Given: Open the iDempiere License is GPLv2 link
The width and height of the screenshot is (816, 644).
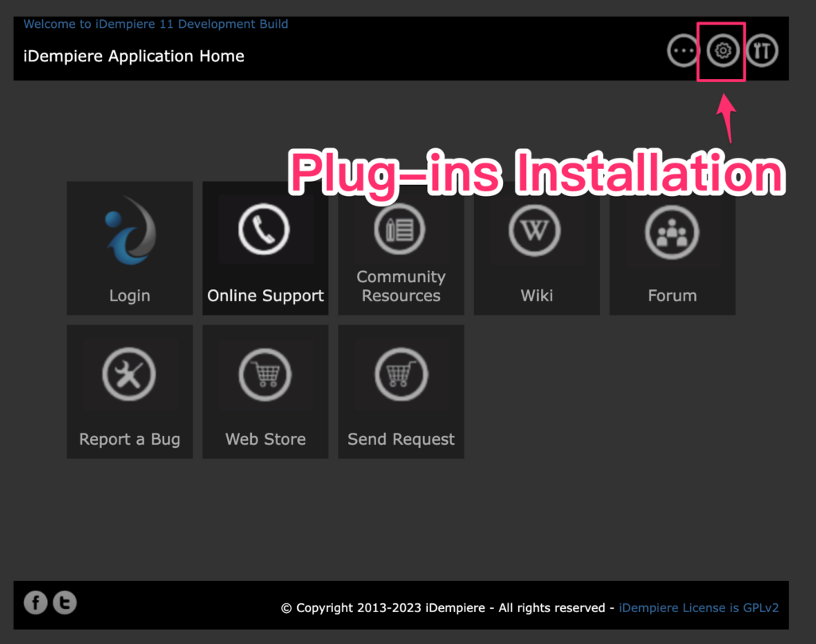Looking at the screenshot, I should click(x=698, y=608).
